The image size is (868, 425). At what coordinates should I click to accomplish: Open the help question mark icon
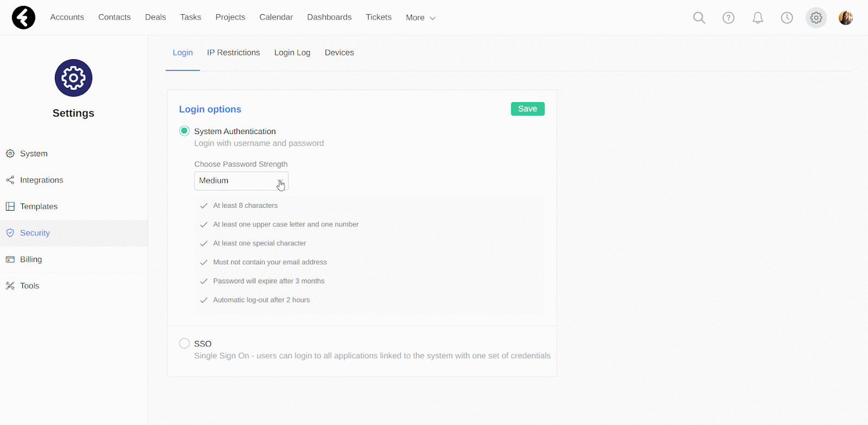coord(729,18)
